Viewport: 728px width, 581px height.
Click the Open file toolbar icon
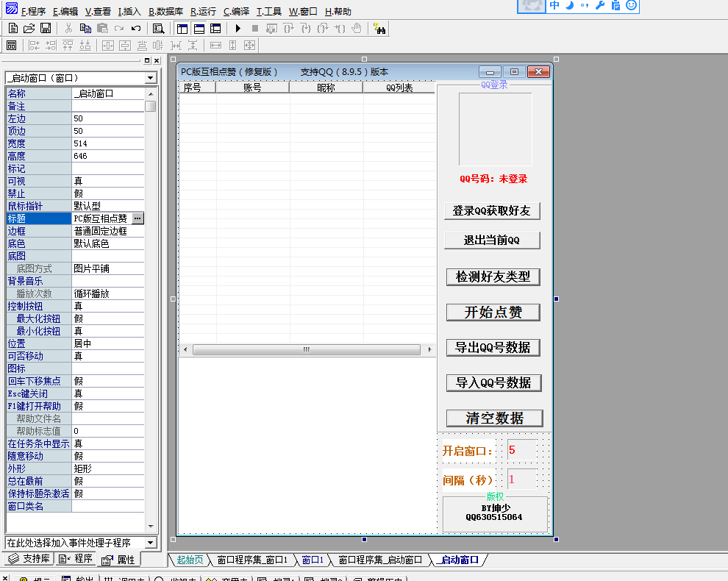pyautogui.click(x=29, y=29)
